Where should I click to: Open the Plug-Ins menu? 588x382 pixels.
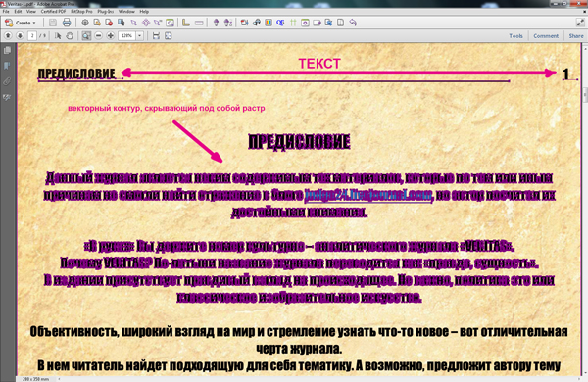coord(106,12)
